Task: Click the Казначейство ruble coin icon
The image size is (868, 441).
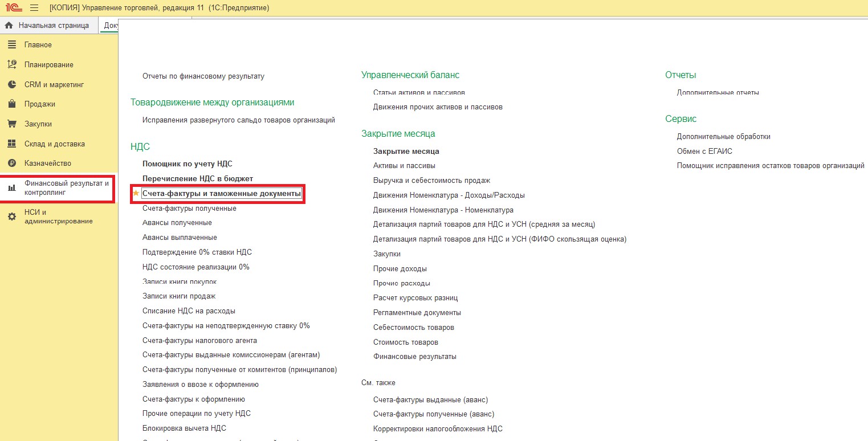Action: coord(12,163)
